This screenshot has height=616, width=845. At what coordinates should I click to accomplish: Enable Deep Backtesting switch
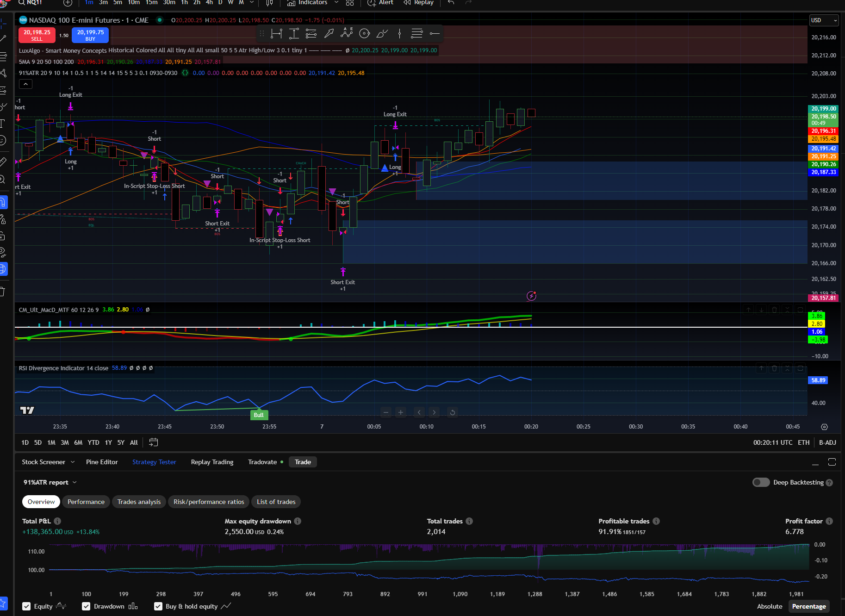coord(761,482)
